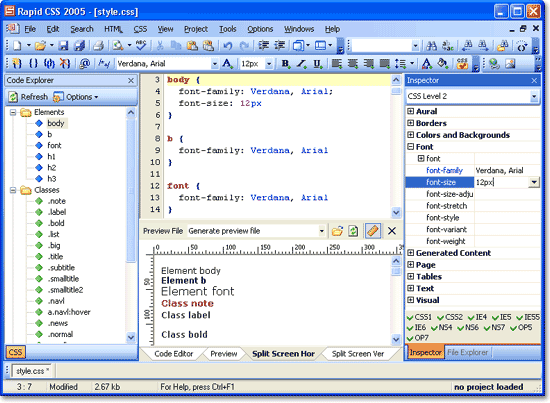Screen dimensions: 550x403
Task: Click the Indent lines icon
Action: tap(263, 46)
